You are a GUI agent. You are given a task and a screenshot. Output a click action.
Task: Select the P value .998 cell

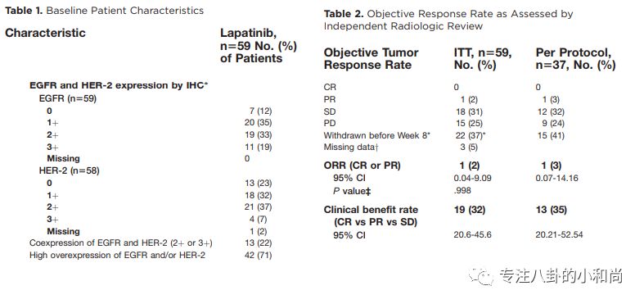pyautogui.click(x=462, y=190)
